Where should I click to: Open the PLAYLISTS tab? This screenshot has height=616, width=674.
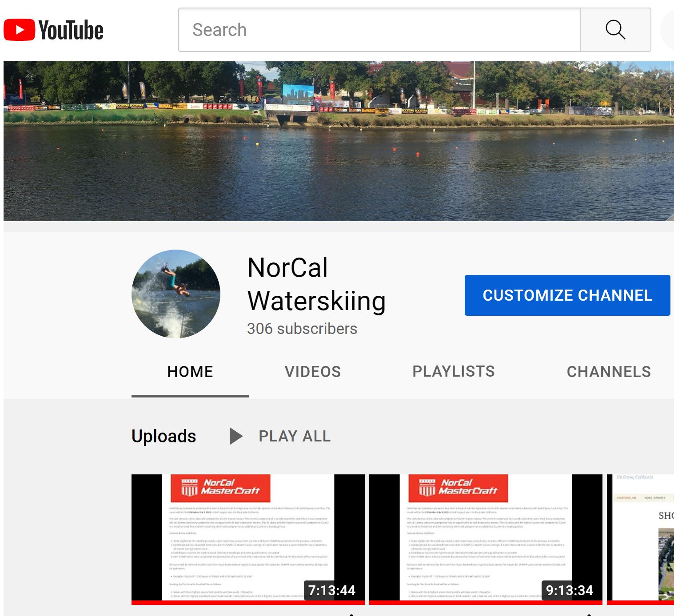(x=454, y=371)
